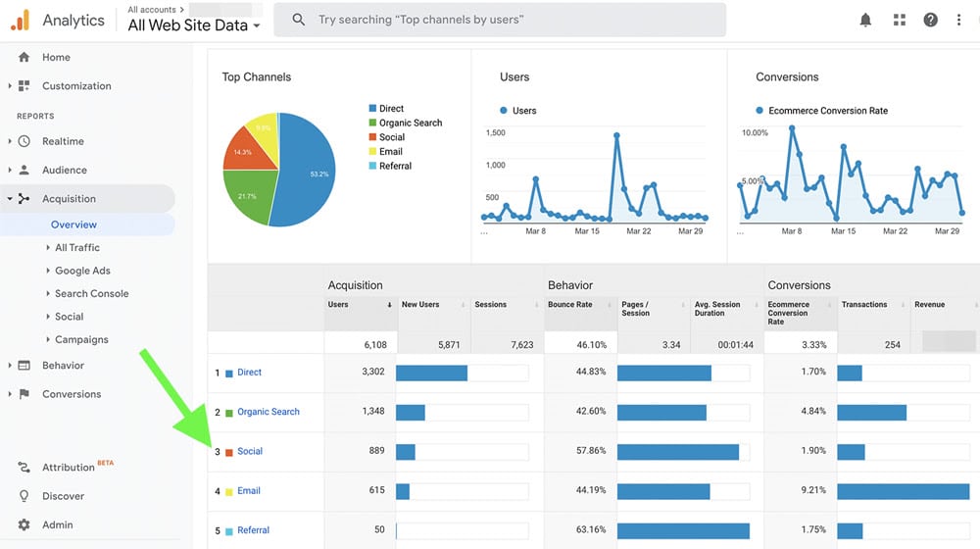The image size is (980, 549).
Task: Sort by the Users column header
Action: click(338, 305)
